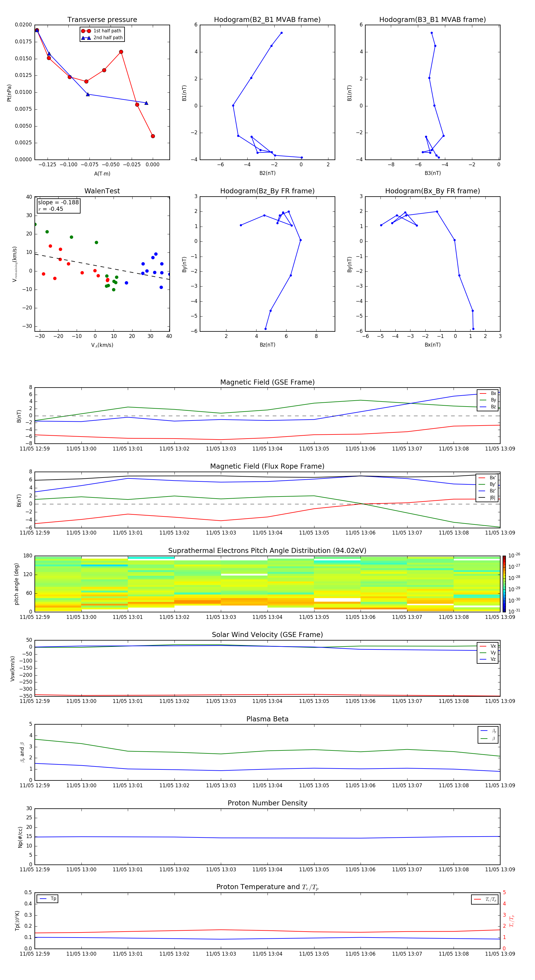Click the 'B3(nT)' x-axis label
Viewport: 535px width, 980px height.
point(432,173)
